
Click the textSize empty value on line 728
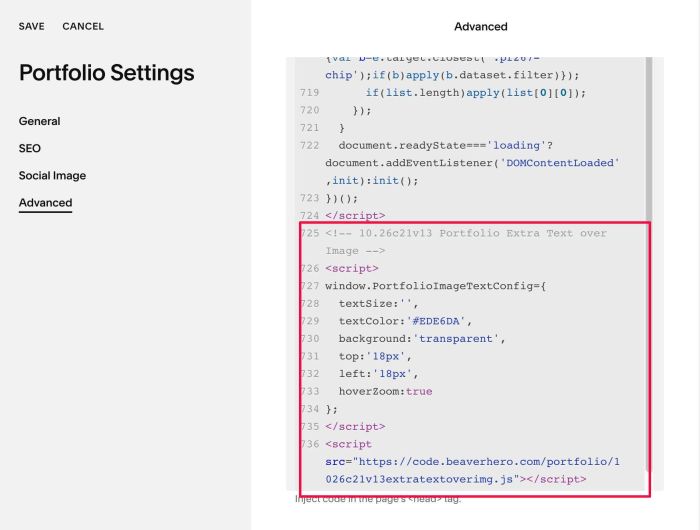tap(405, 304)
